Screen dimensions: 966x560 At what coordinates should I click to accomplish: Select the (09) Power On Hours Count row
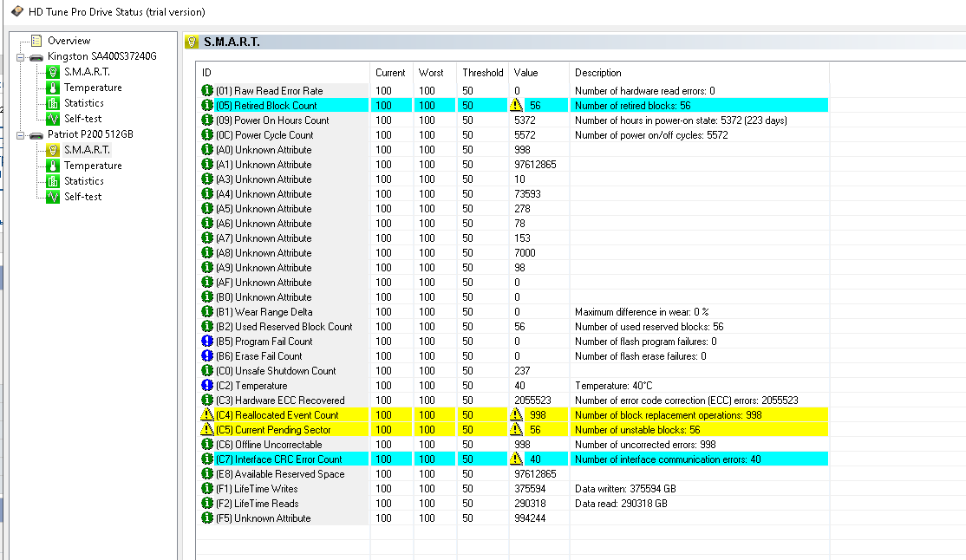[x=514, y=120]
